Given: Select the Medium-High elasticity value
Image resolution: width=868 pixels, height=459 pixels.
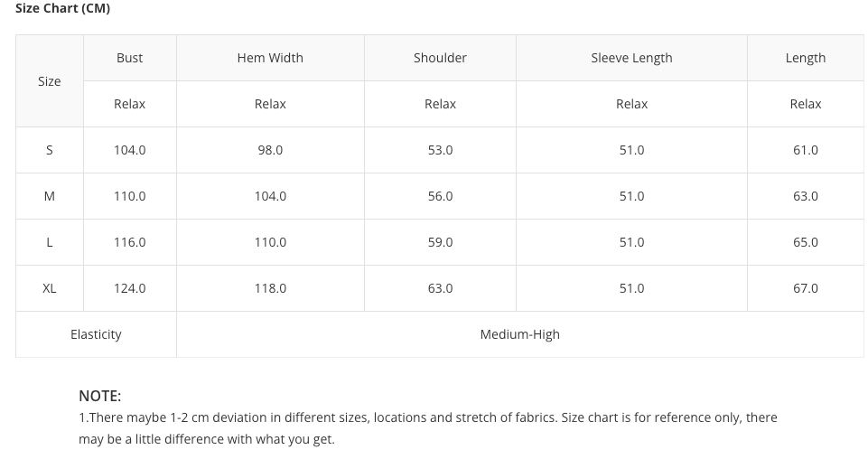Looking at the screenshot, I should pyautogui.click(x=519, y=334).
